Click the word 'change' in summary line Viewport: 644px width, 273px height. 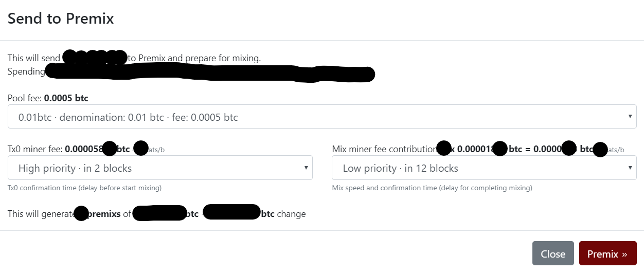click(291, 214)
